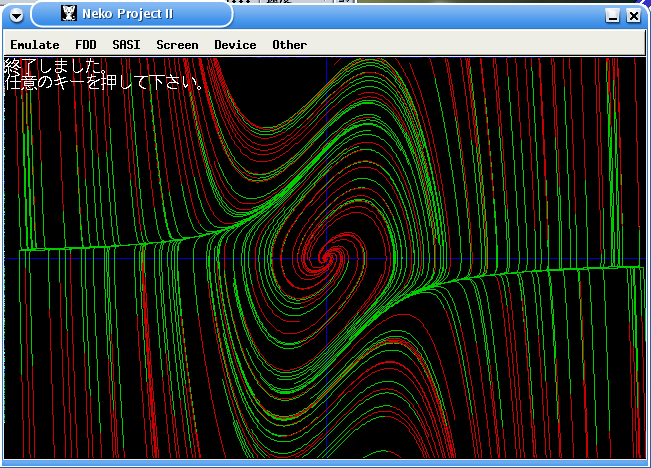Close the Neko Project II window
This screenshot has height=468, width=651.
click(x=634, y=16)
